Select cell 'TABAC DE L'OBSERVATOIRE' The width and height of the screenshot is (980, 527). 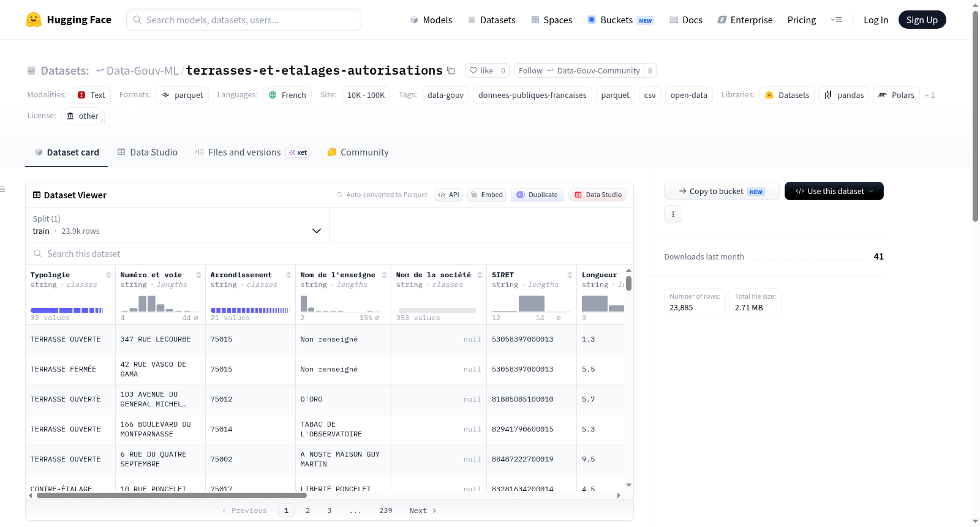[x=343, y=429]
